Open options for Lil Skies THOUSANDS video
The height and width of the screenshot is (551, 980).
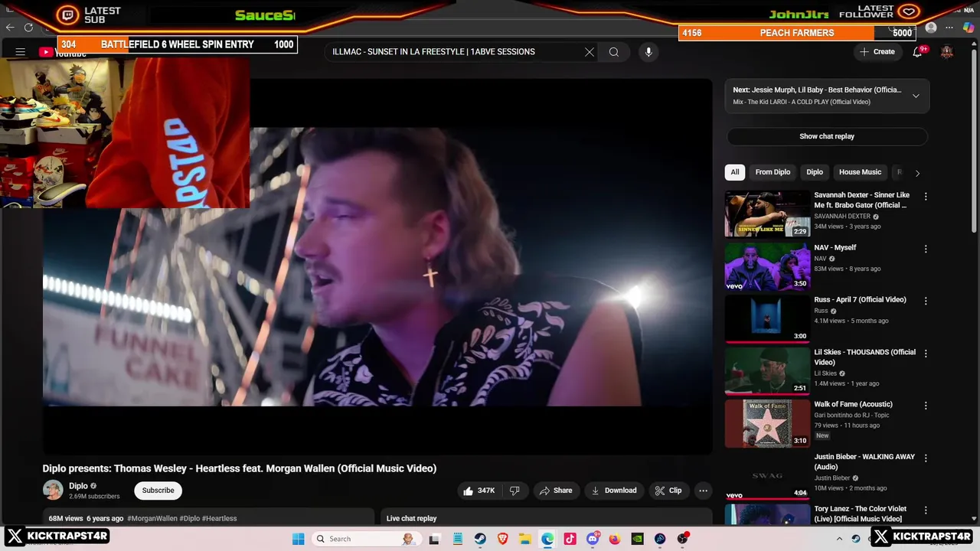tap(926, 354)
